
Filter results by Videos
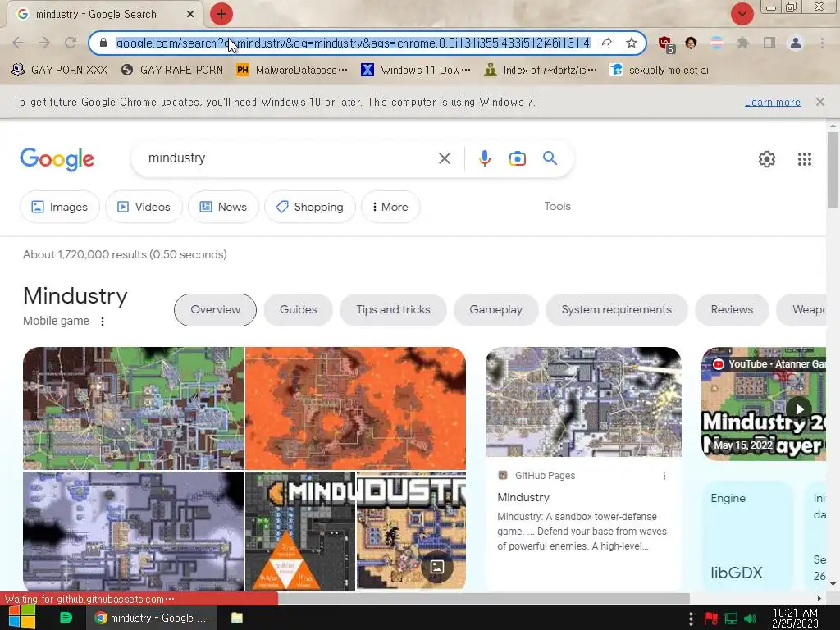pyautogui.click(x=144, y=207)
